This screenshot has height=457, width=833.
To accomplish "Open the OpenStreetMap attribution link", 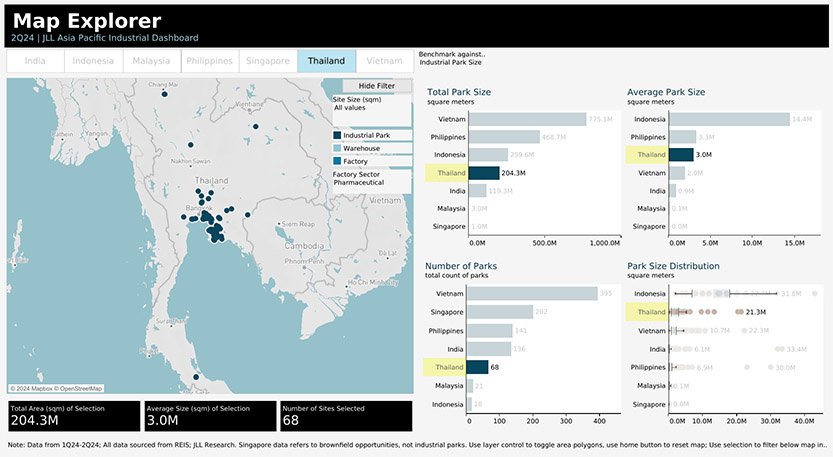I will point(81,388).
